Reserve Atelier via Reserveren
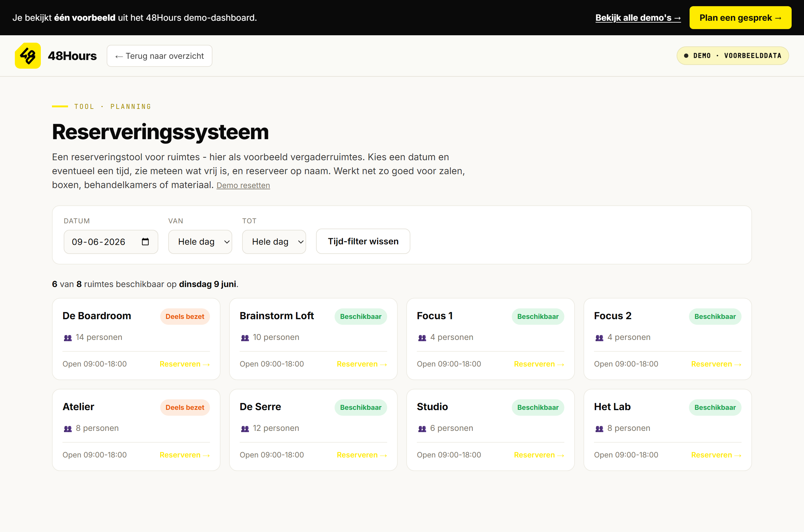Screen dimensions: 804x532 pos(185,455)
